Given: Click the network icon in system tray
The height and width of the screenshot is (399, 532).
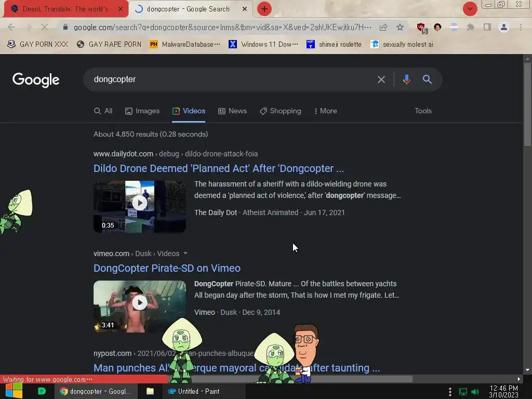Looking at the screenshot, I should coord(463,392).
